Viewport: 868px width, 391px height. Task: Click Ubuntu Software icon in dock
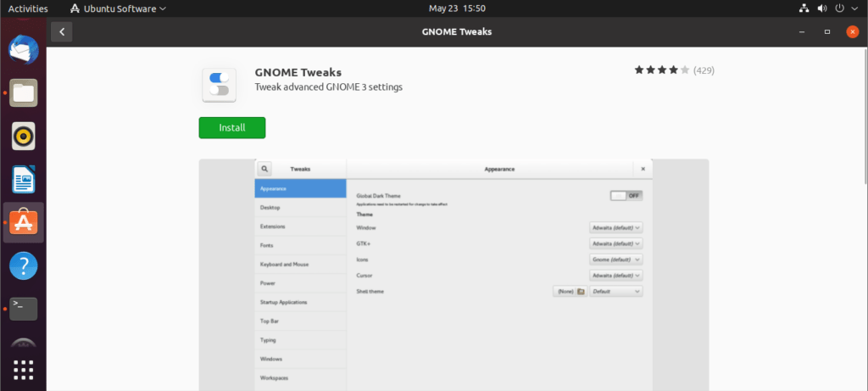pyautogui.click(x=23, y=222)
